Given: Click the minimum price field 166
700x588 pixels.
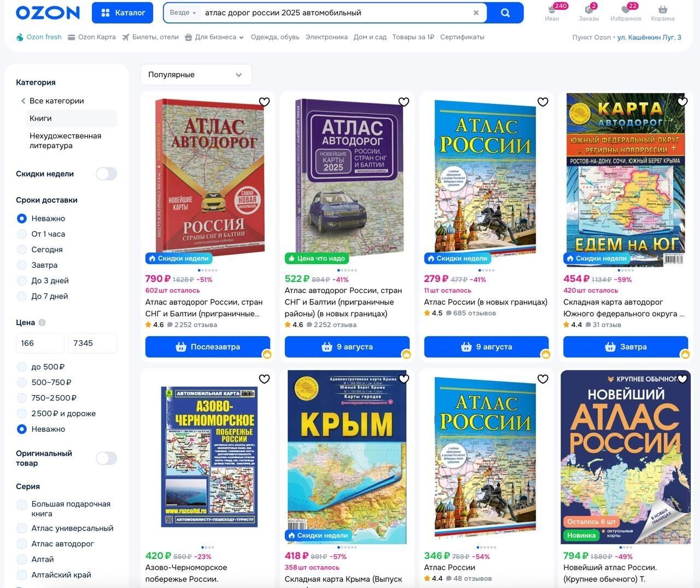Looking at the screenshot, I should point(40,343).
